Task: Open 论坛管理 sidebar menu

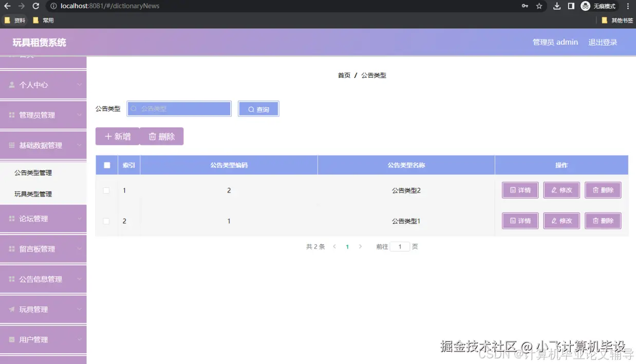Action: point(43,219)
